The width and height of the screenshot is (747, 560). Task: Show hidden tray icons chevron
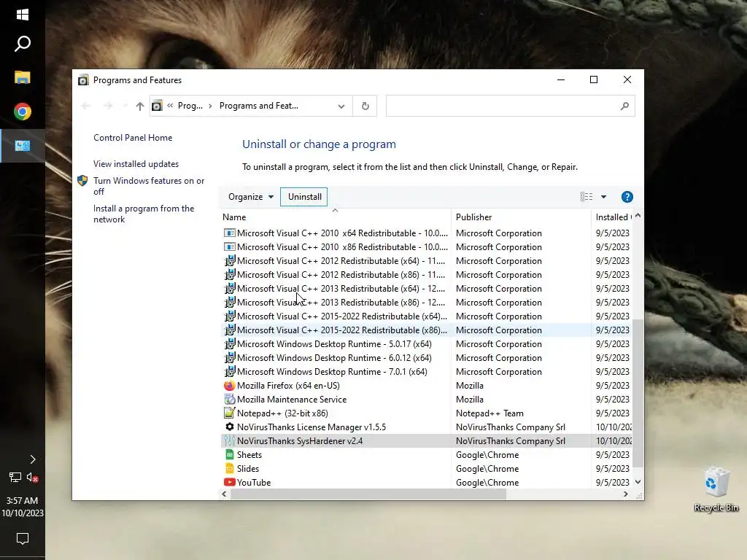(x=32, y=459)
